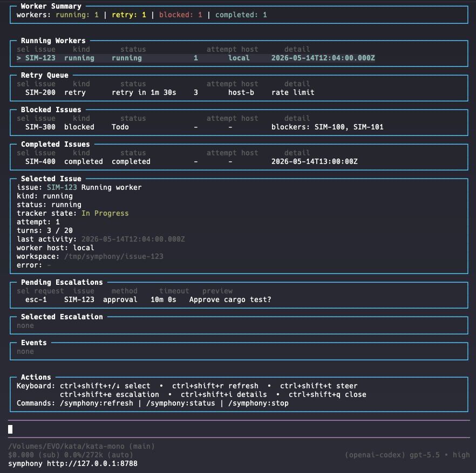Click the '10m 0s' escalation timeout

click(x=164, y=300)
